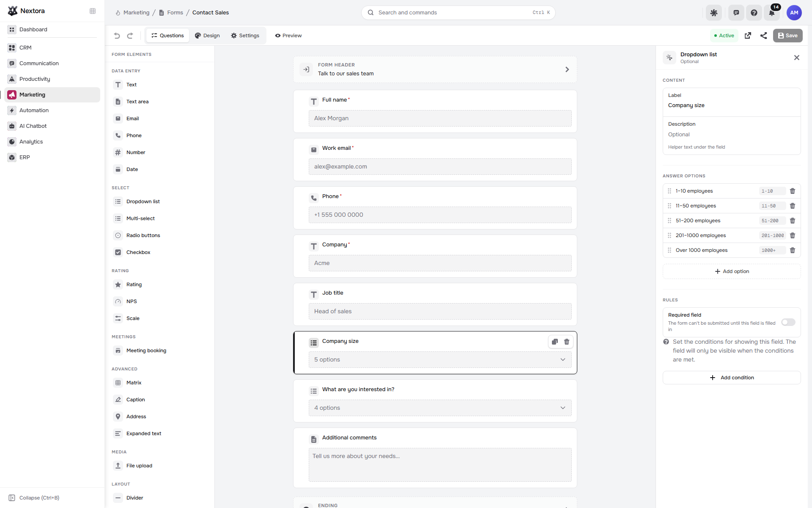Grab drag handle of 11-50 employees
The image size is (812, 508).
(669, 206)
